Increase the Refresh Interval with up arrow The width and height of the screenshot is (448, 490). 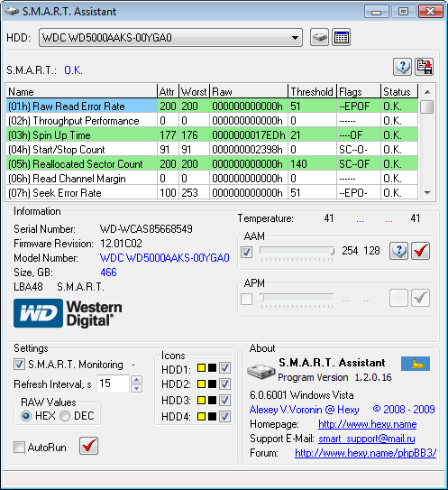point(136,379)
